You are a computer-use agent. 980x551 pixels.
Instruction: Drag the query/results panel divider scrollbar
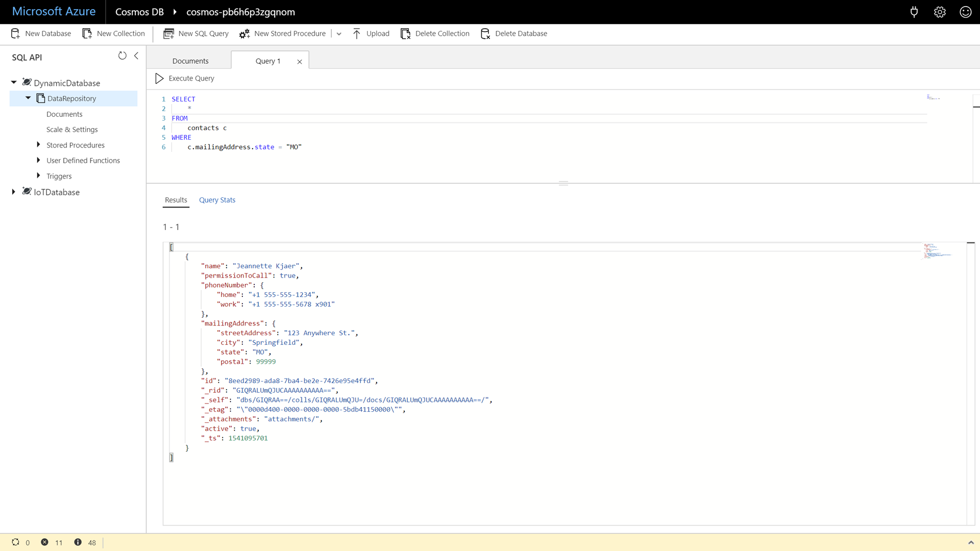coord(563,183)
